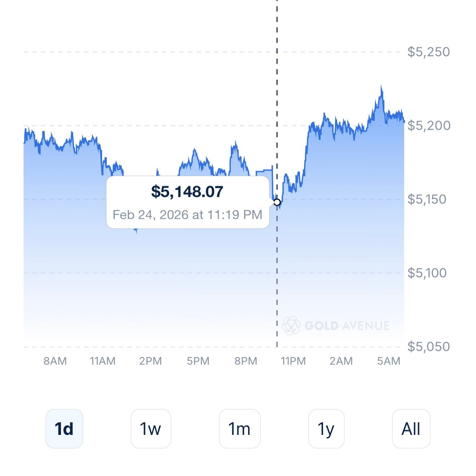The height and width of the screenshot is (476, 476).
Task: Click the $5,100 price axis label
Action: [427, 273]
